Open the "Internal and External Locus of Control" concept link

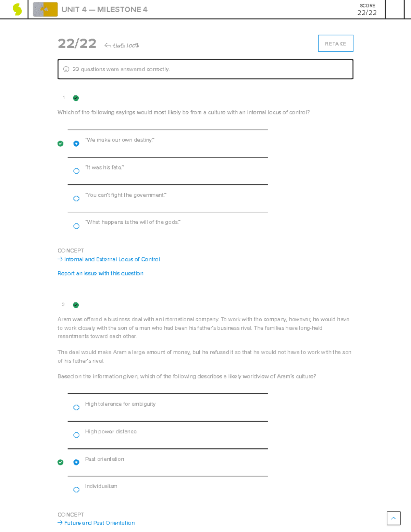(112, 259)
